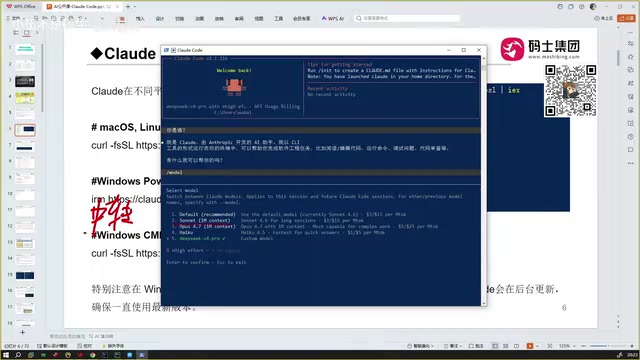
Task: Start slideshow from the orange play icon
Action: [x=530, y=346]
